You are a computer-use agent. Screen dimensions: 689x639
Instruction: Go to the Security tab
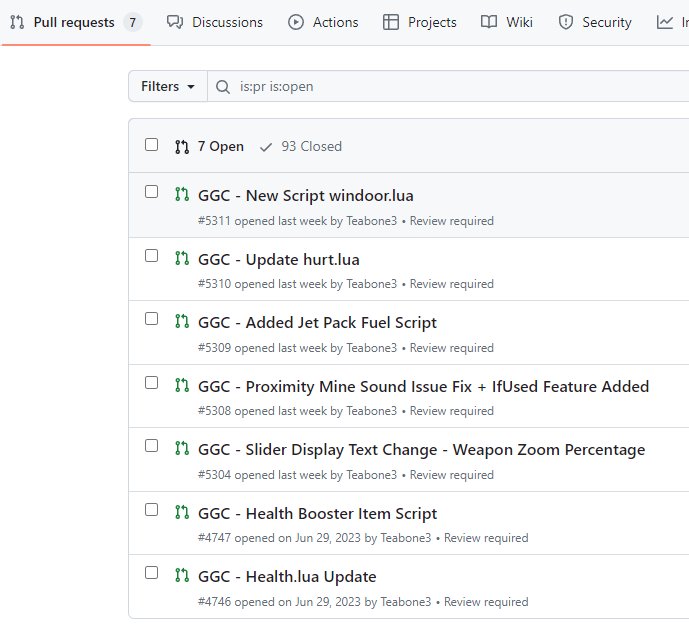tap(595, 22)
